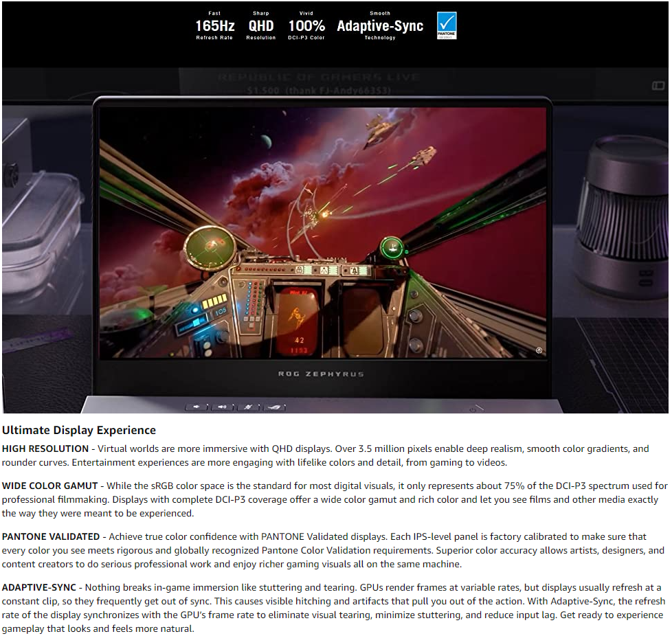Click the "ADAPTIVE-SYNC" bold paragraph label

click(39, 587)
